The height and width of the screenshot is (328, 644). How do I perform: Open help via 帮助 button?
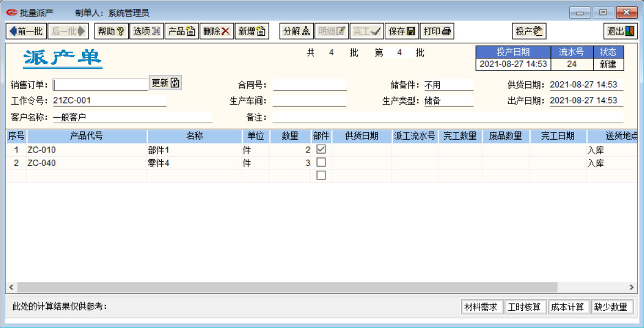tap(111, 31)
